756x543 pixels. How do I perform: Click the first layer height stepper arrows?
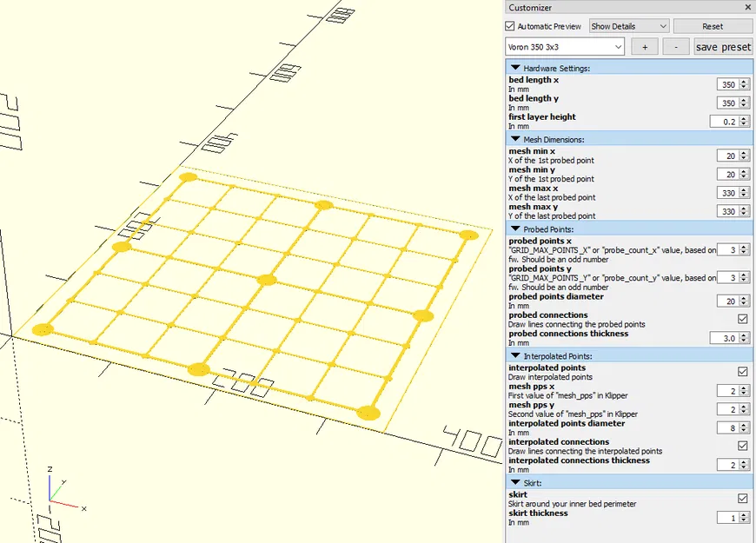click(x=744, y=122)
